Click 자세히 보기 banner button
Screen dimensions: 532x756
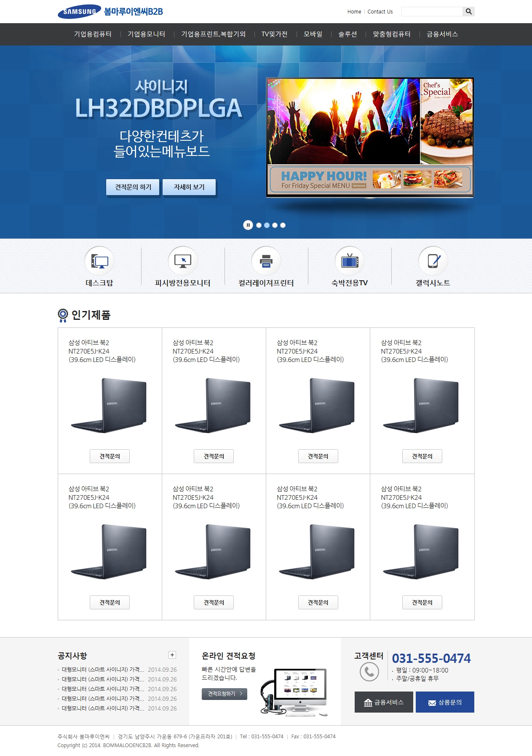pos(189,187)
